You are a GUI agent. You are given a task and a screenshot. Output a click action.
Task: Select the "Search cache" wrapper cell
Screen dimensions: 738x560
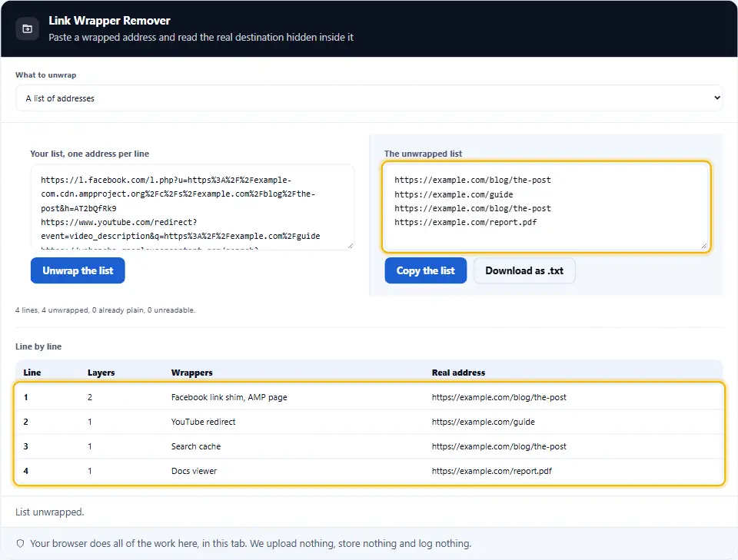[196, 446]
